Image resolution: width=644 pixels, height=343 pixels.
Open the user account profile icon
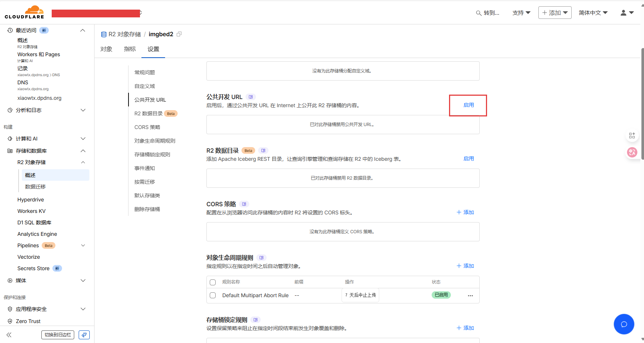pyautogui.click(x=627, y=13)
